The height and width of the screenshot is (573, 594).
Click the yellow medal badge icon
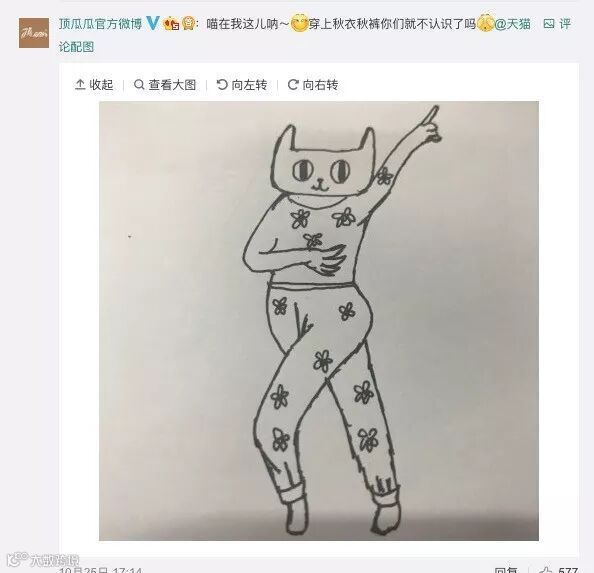pos(188,23)
